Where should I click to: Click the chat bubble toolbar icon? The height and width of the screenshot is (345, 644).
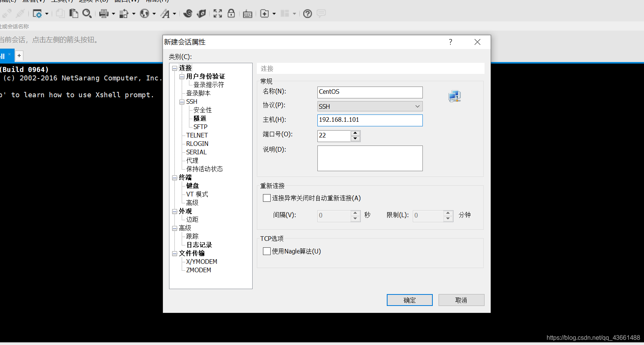321,13
